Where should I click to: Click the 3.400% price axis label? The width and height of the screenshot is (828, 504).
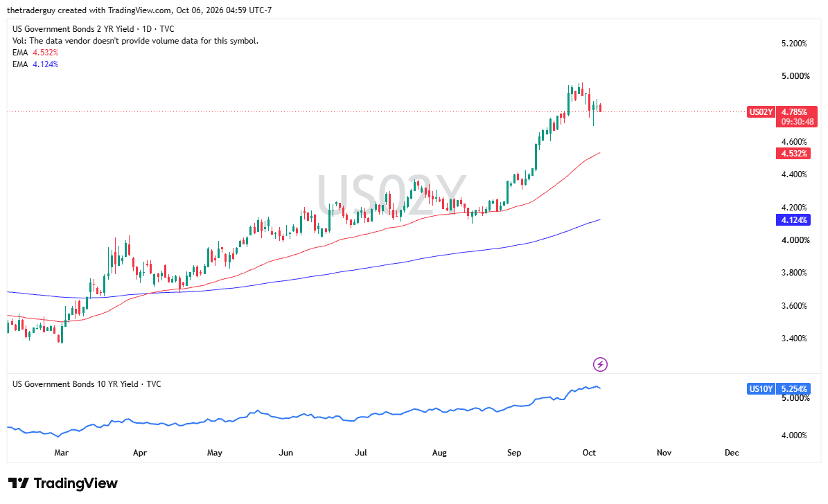pyautogui.click(x=794, y=339)
